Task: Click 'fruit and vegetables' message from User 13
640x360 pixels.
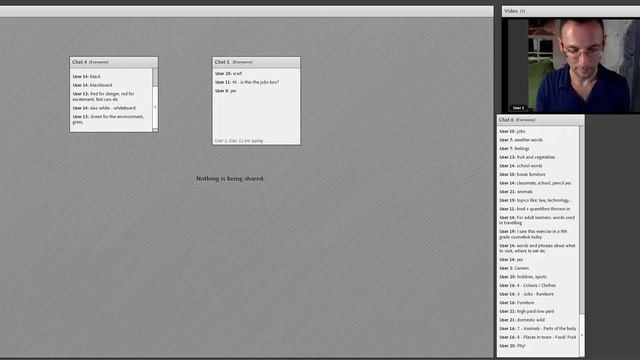Action: point(527,157)
